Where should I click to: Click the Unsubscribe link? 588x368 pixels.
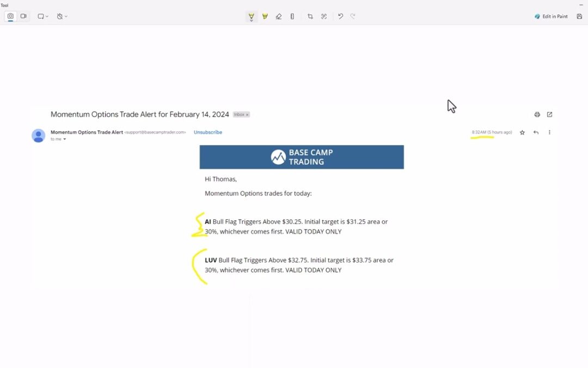click(x=207, y=132)
